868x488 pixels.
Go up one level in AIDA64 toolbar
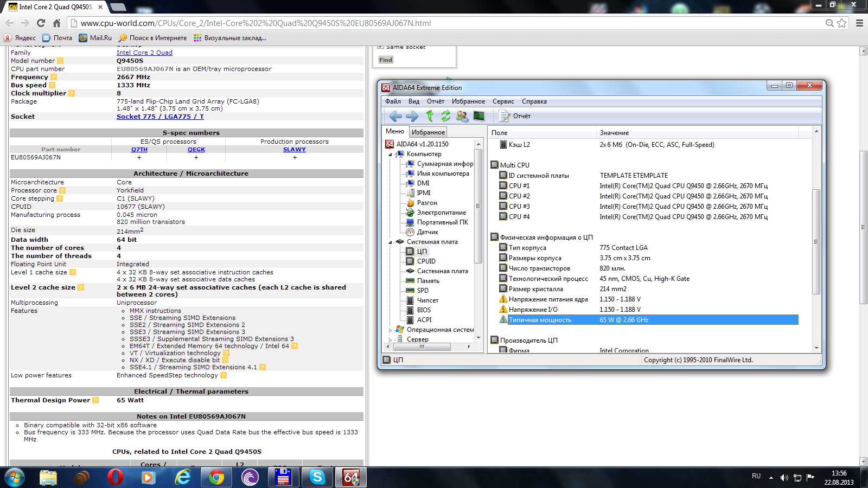[430, 115]
